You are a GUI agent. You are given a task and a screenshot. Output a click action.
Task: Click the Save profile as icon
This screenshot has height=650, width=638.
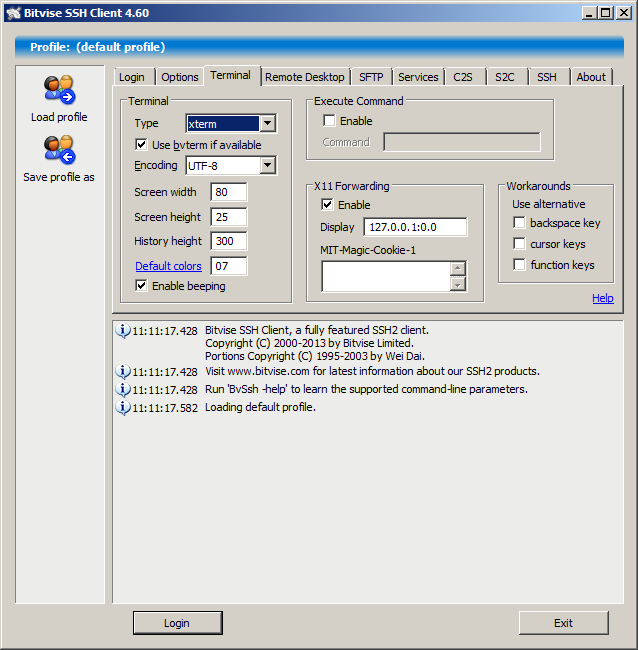click(x=59, y=150)
